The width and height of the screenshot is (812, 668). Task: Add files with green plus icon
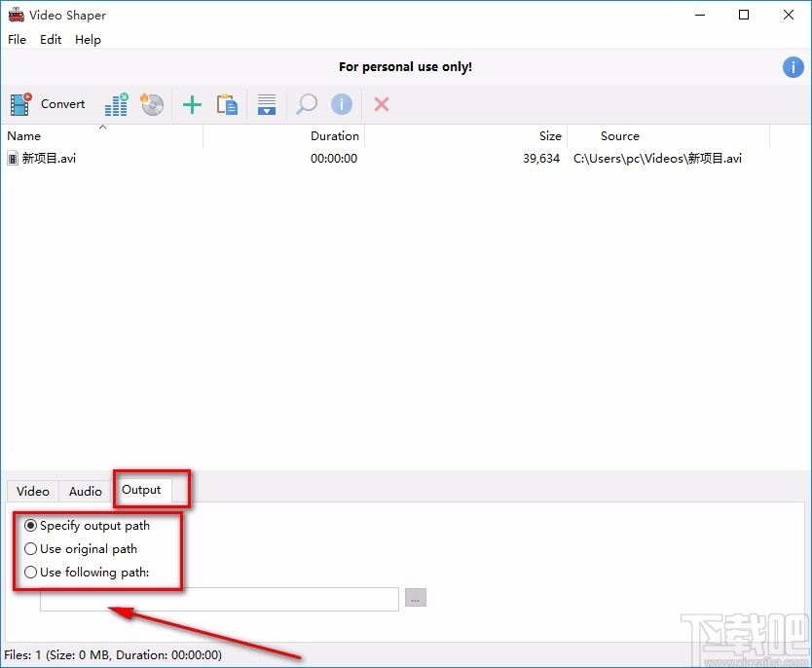tap(192, 104)
